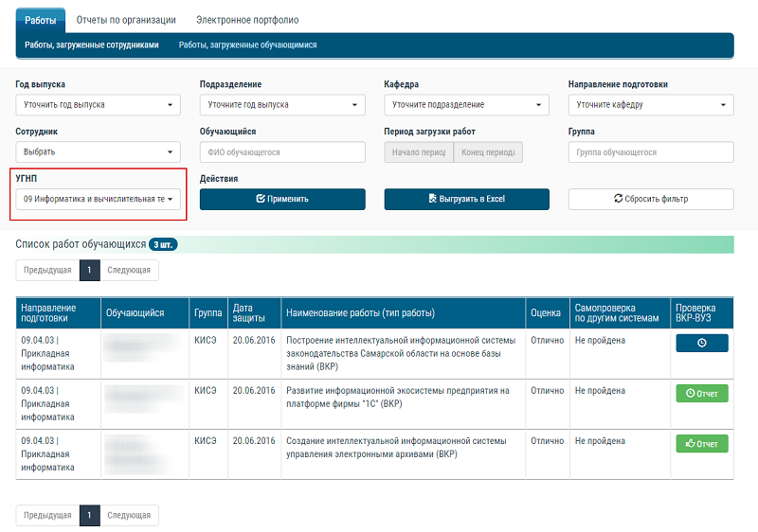The height and width of the screenshot is (532, 758).
Task: Click the Группа обучающегося input field
Action: [x=651, y=152]
